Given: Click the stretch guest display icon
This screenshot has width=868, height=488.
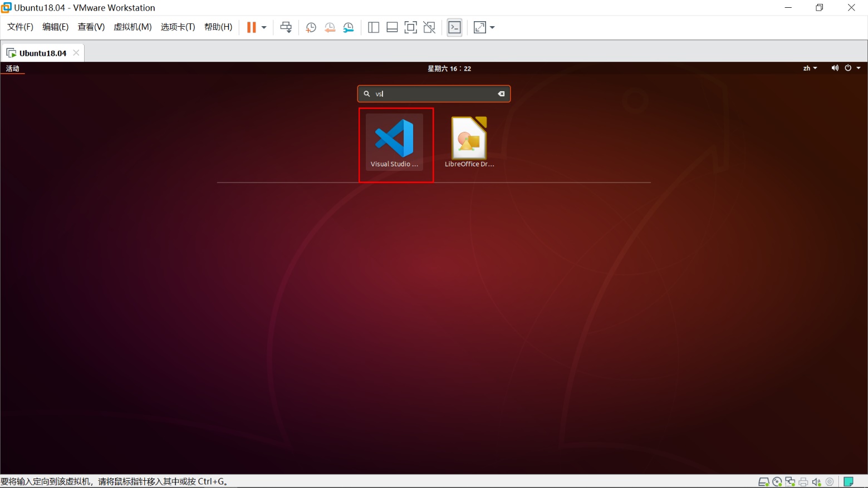Looking at the screenshot, I should 480,27.
